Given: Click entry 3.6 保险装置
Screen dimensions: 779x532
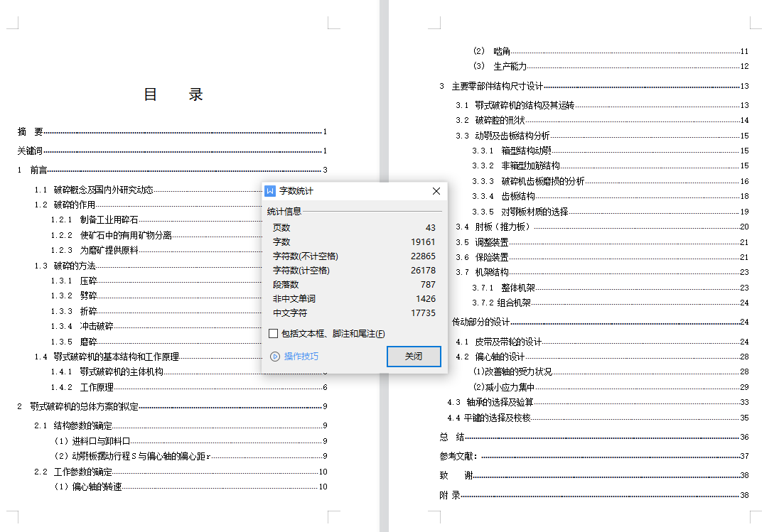Looking at the screenshot, I should click(602, 257).
